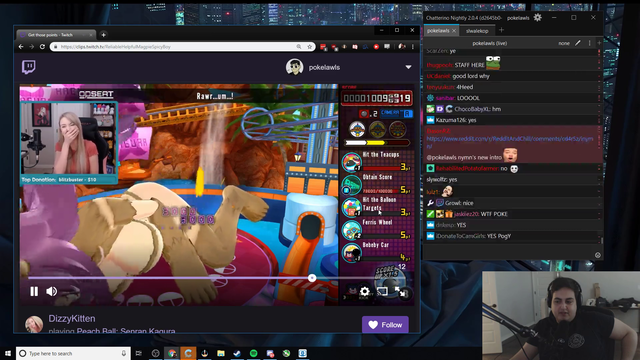Switch to the slwalekop Chatterino tab
Image resolution: width=640 pixels, height=360 pixels.
point(477,31)
